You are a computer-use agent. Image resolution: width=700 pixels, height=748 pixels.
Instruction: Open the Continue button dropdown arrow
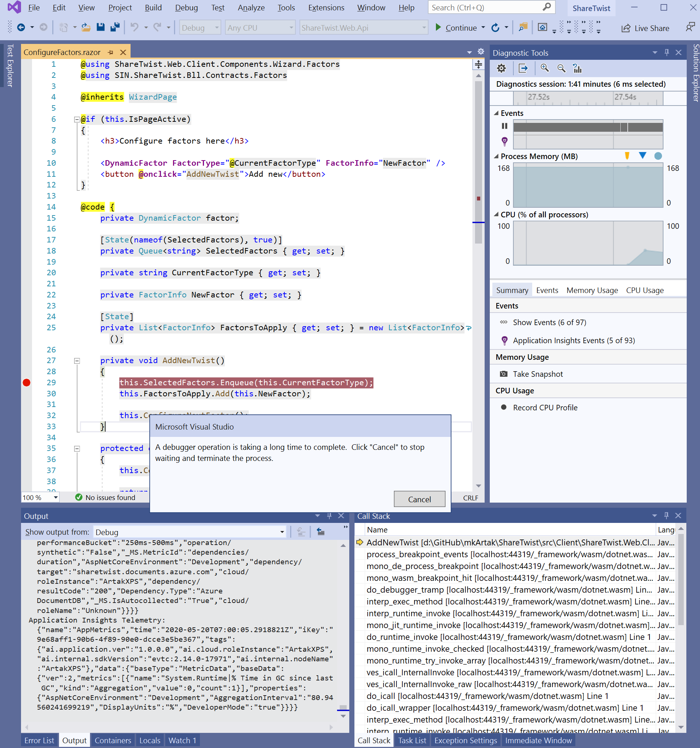pyautogui.click(x=483, y=27)
